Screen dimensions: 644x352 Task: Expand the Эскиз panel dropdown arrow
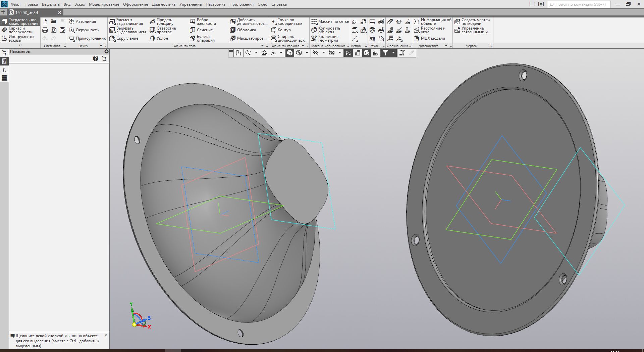pyautogui.click(x=101, y=46)
